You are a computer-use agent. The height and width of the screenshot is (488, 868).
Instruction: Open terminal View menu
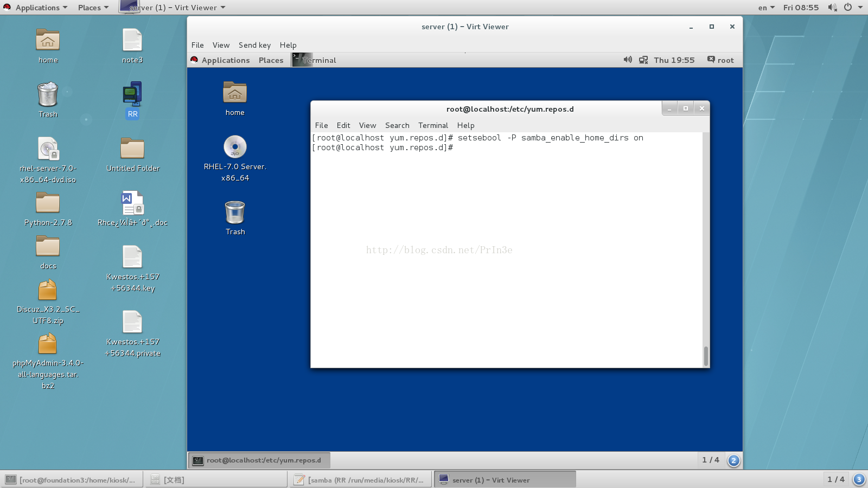point(367,125)
